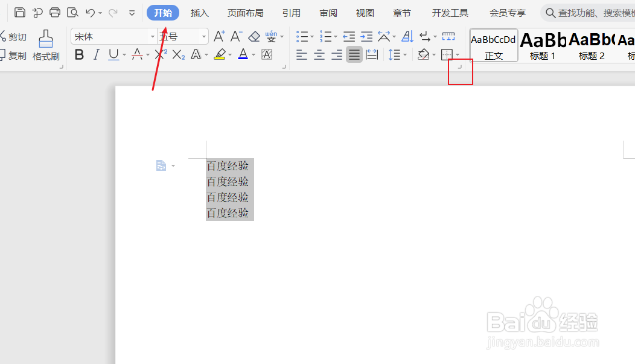Increase font size with A+ icon

[x=219, y=36]
